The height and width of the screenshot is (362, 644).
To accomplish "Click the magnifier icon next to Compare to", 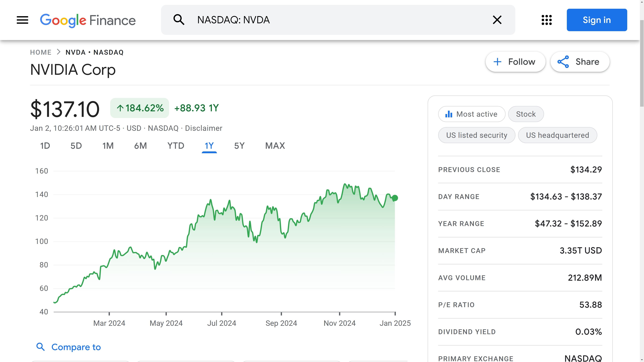I will (x=41, y=347).
